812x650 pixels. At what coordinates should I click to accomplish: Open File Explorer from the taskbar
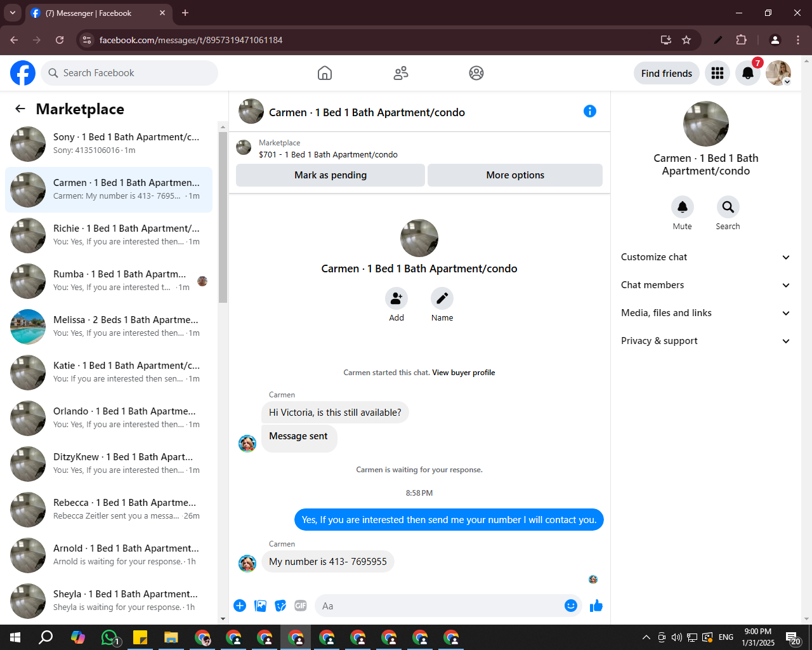click(171, 637)
